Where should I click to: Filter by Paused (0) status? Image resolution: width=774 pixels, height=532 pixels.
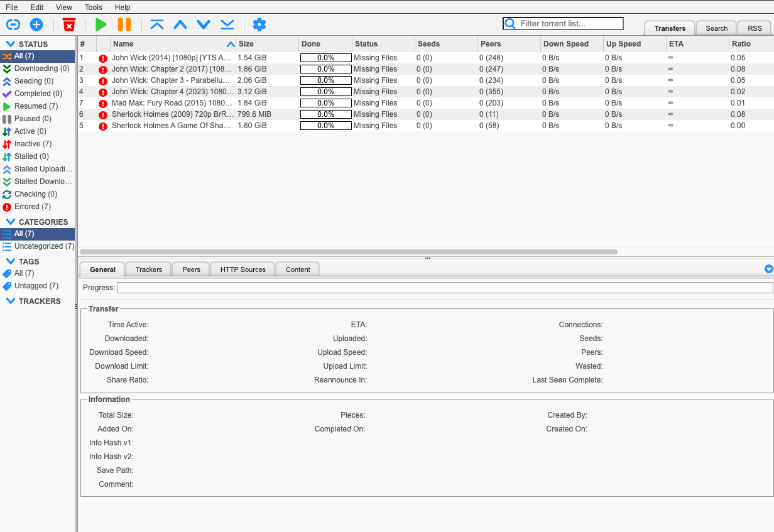click(38, 119)
